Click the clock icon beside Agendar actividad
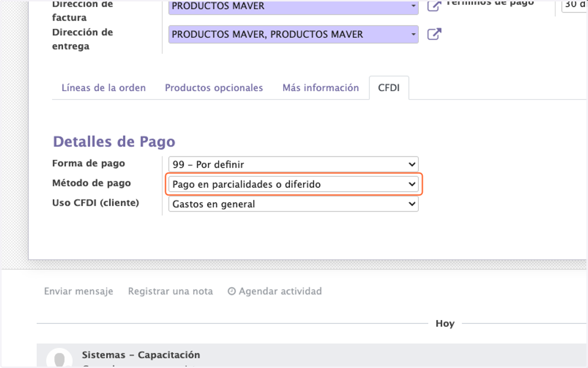 pos(232,292)
